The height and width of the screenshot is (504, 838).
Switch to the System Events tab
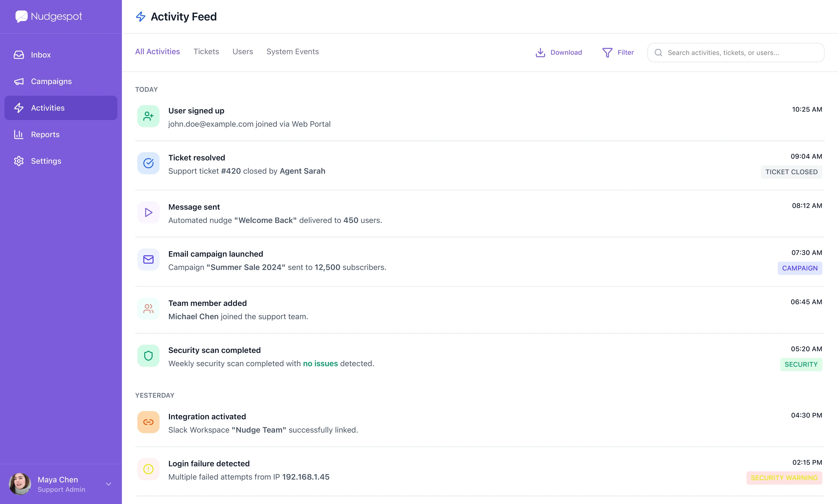[x=293, y=52]
